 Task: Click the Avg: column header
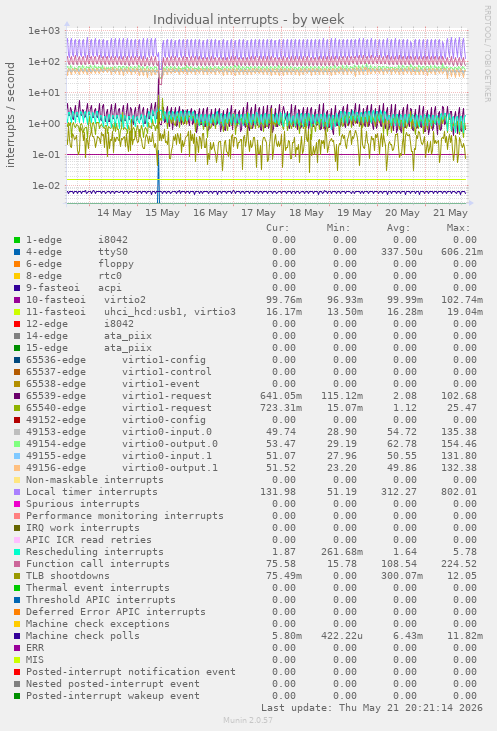pyautogui.click(x=398, y=228)
